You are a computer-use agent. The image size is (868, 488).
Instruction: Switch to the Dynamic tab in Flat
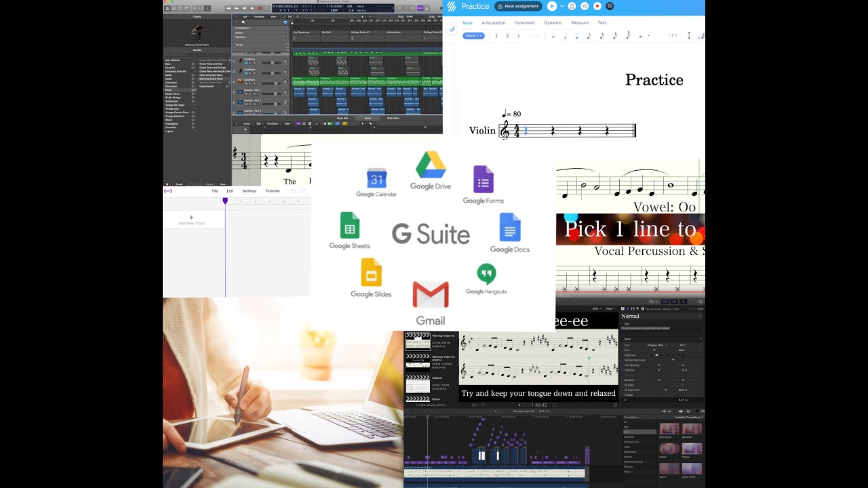(x=553, y=23)
